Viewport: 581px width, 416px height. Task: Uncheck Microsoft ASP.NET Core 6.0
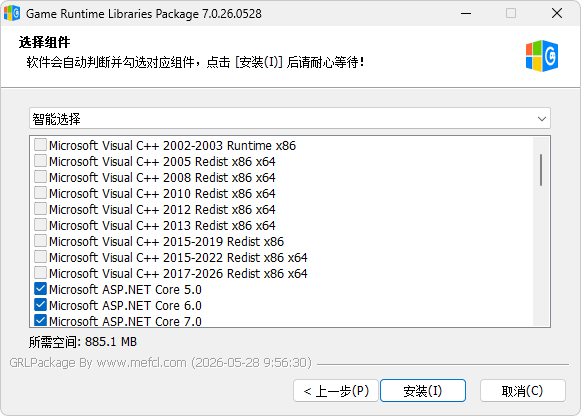point(40,305)
